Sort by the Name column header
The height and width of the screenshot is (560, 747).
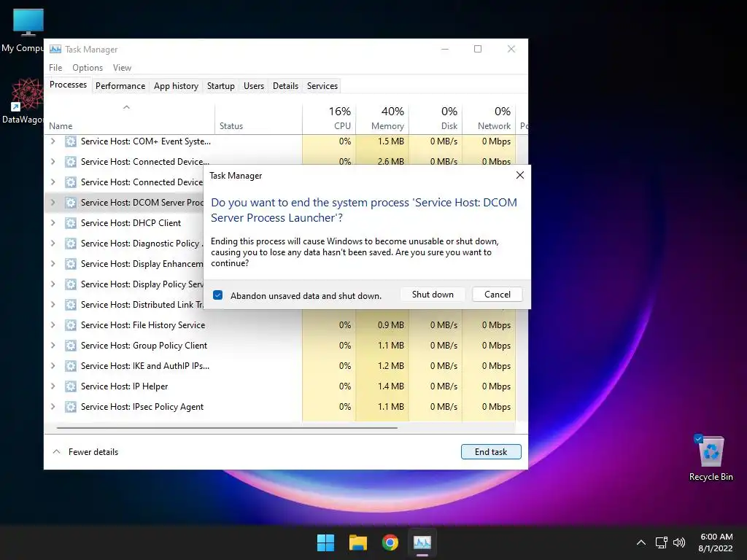(x=130, y=118)
